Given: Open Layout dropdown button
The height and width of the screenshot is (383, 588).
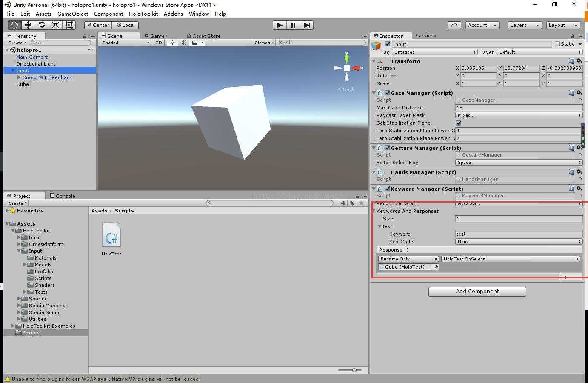Looking at the screenshot, I should tap(563, 25).
